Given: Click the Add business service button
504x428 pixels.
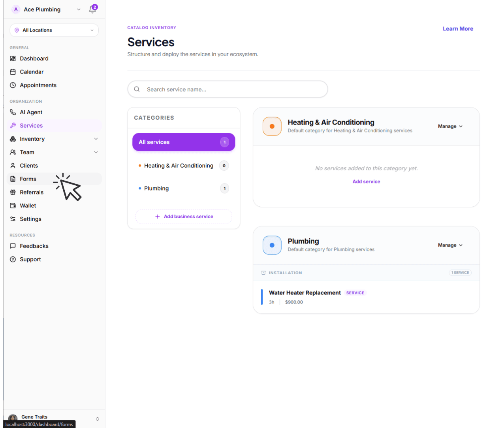Looking at the screenshot, I should (184, 217).
